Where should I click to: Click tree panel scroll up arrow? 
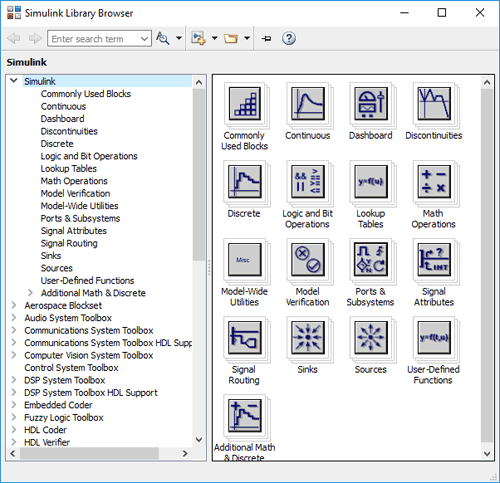199,82
